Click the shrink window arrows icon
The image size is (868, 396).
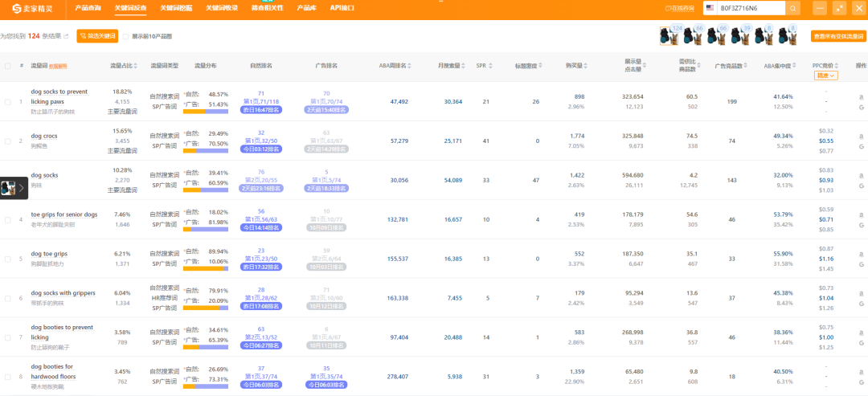[x=840, y=8]
